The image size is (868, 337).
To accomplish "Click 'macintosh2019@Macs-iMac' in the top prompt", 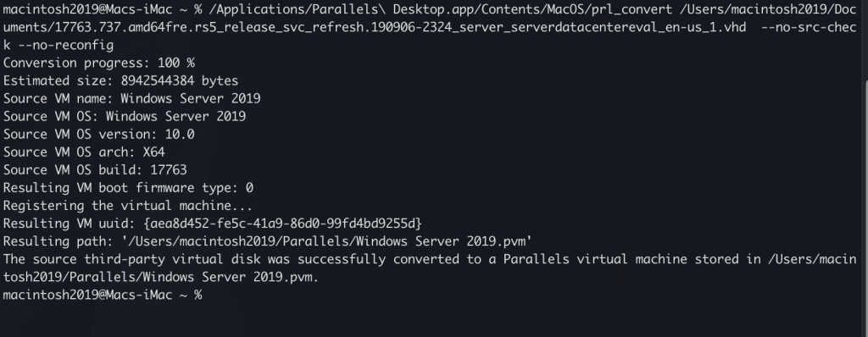I will [87, 9].
